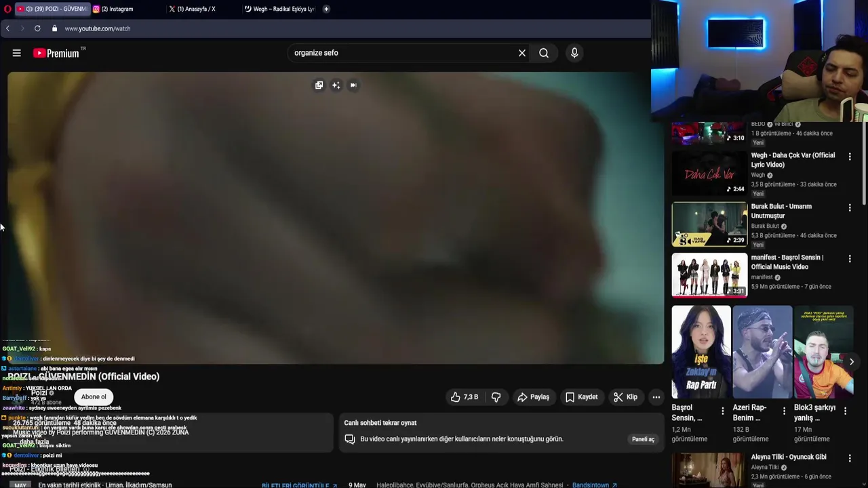Select the POIZI GÜVENMEDİN YouTube tab
Viewport: 868px width, 488px height.
pyautogui.click(x=53, y=9)
